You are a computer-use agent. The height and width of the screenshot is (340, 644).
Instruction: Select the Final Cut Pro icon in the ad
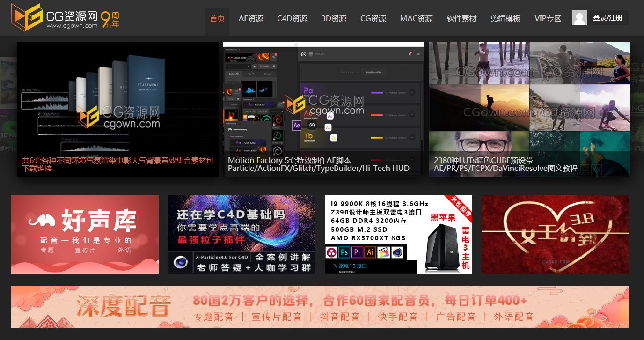tap(384, 252)
